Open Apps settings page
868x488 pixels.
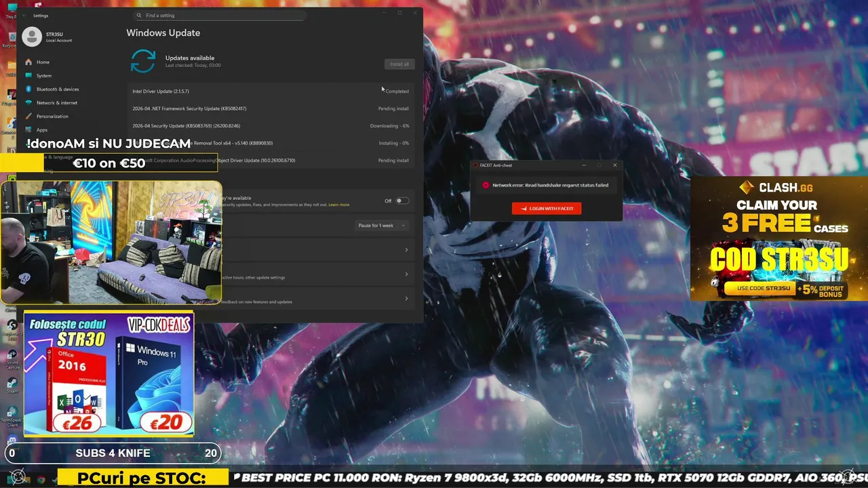(42, 129)
